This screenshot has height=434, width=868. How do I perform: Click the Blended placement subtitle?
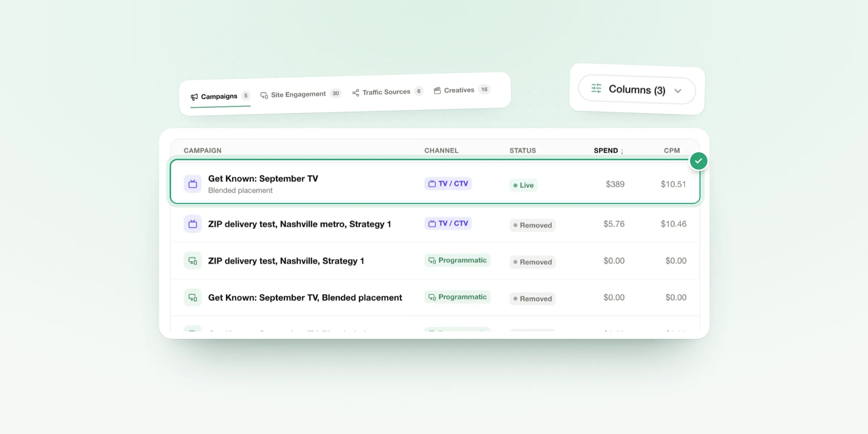pos(240,190)
